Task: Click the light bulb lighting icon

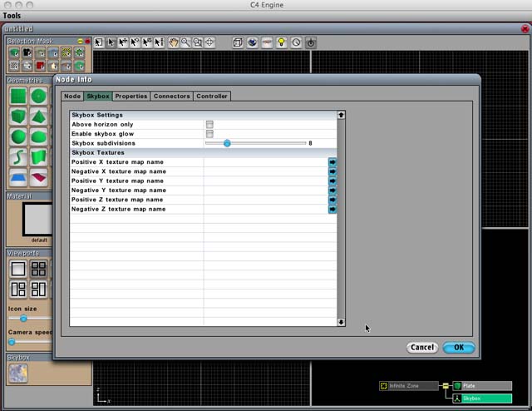Action: pyautogui.click(x=281, y=42)
